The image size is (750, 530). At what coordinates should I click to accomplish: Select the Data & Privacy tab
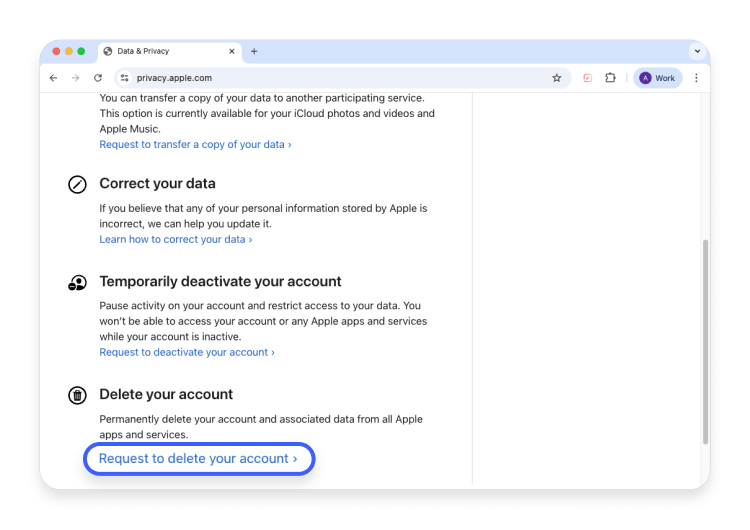(169, 51)
